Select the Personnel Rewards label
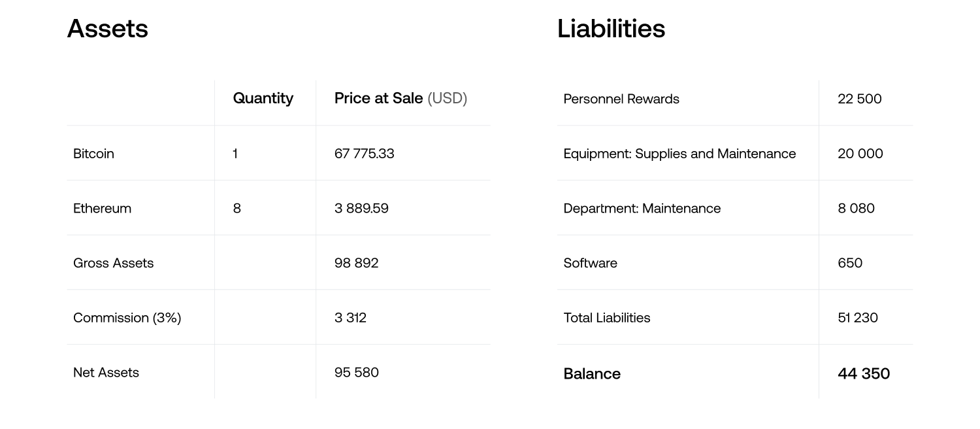 point(621,99)
